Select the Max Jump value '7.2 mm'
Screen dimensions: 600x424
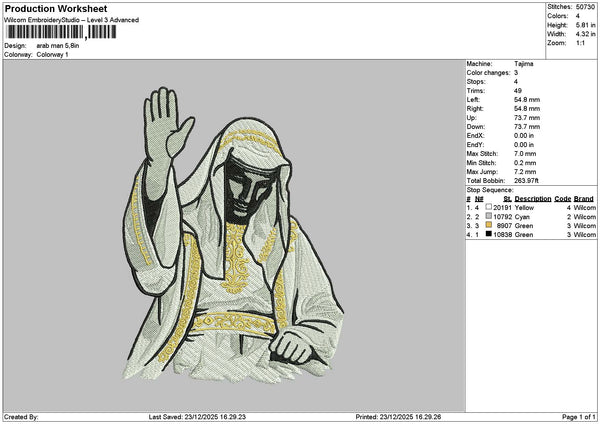coord(525,172)
